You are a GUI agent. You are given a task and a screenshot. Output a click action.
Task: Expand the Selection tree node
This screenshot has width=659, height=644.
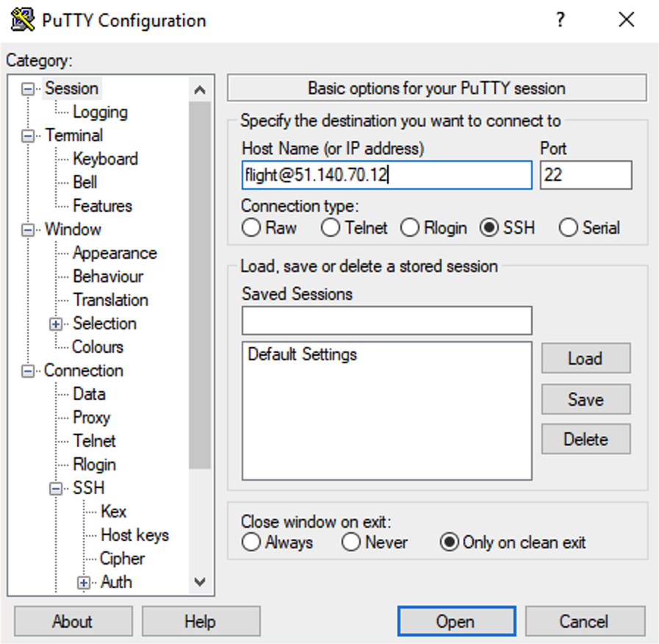tap(56, 324)
